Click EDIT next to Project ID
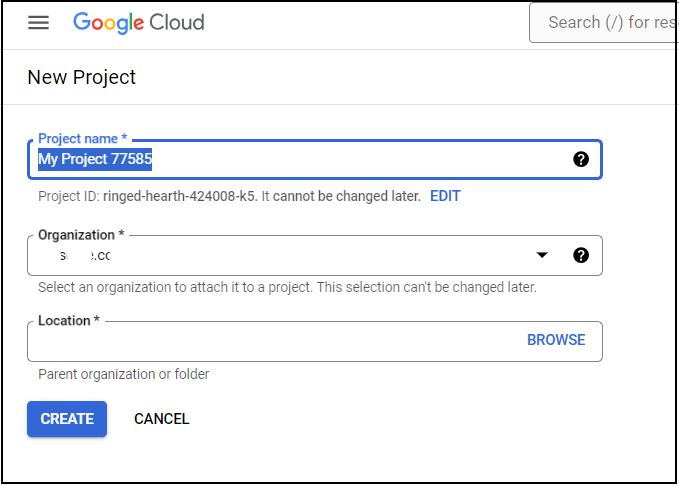Viewport: 679px width, 486px height. [445, 196]
